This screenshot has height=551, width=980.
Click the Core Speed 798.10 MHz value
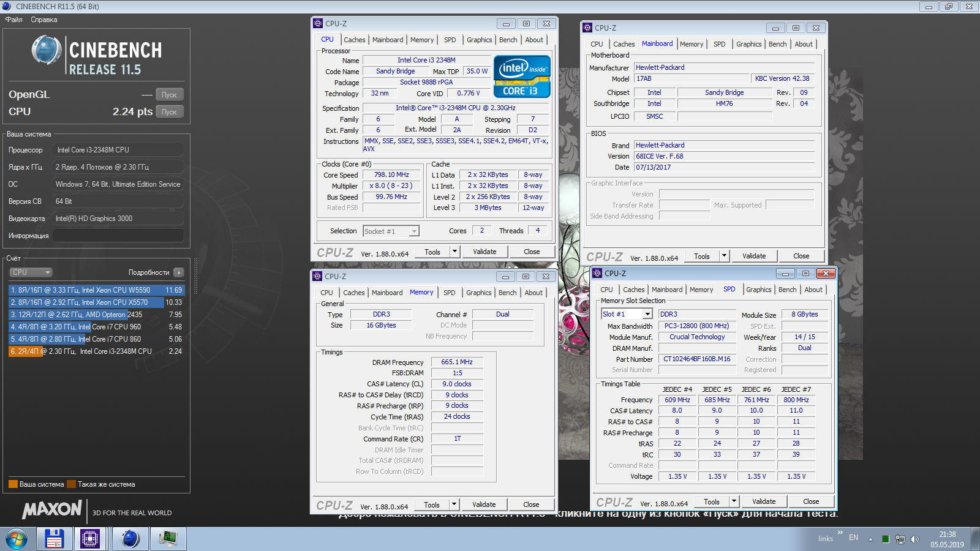point(391,174)
